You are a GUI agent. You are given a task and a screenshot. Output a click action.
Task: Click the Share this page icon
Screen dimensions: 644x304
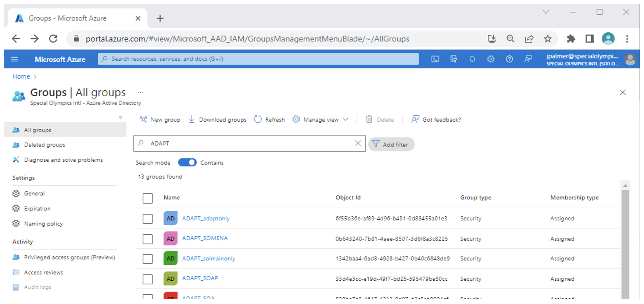click(x=529, y=38)
